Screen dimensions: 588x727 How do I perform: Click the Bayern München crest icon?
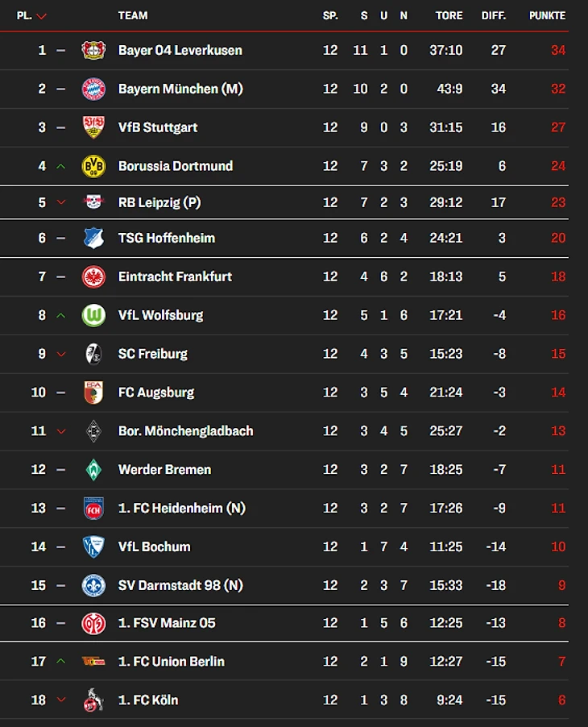point(94,89)
